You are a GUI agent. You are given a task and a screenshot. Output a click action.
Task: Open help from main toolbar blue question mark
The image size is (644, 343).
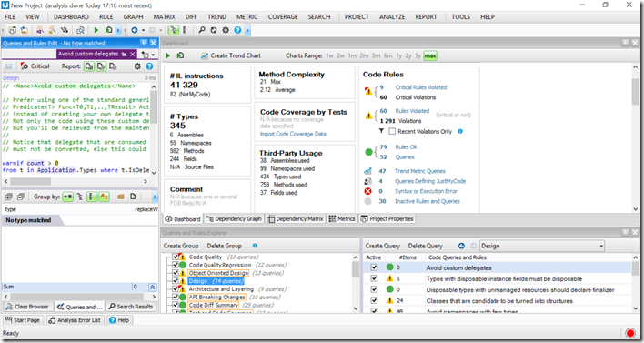click(x=237, y=30)
